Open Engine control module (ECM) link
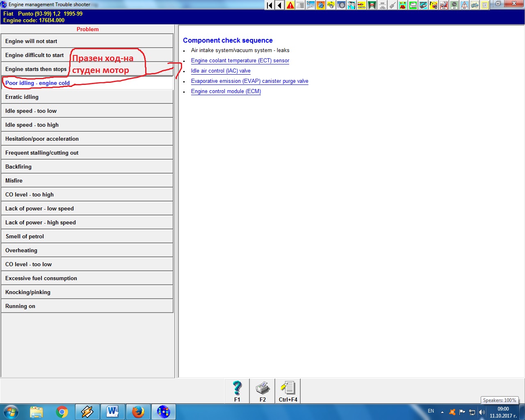The image size is (525, 420). tap(226, 91)
